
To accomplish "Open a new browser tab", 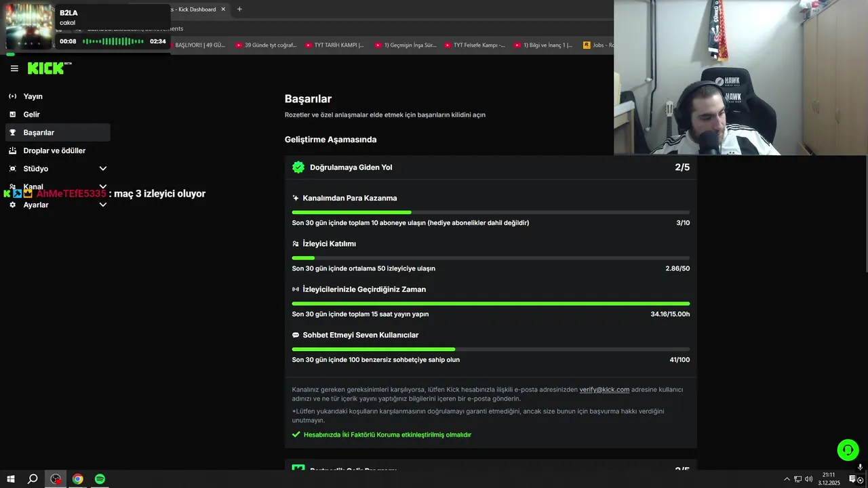I will [x=239, y=9].
